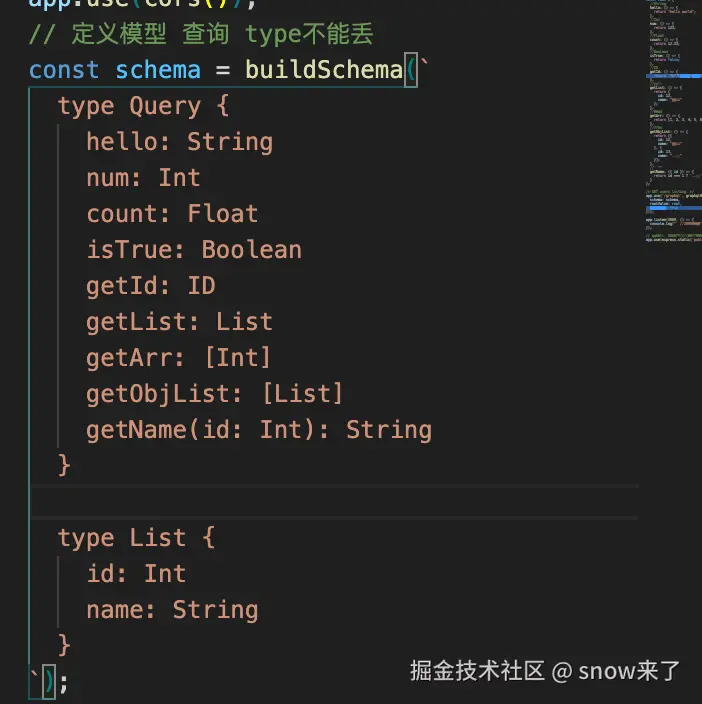Place cursor on the schema variable

[x=158, y=70]
